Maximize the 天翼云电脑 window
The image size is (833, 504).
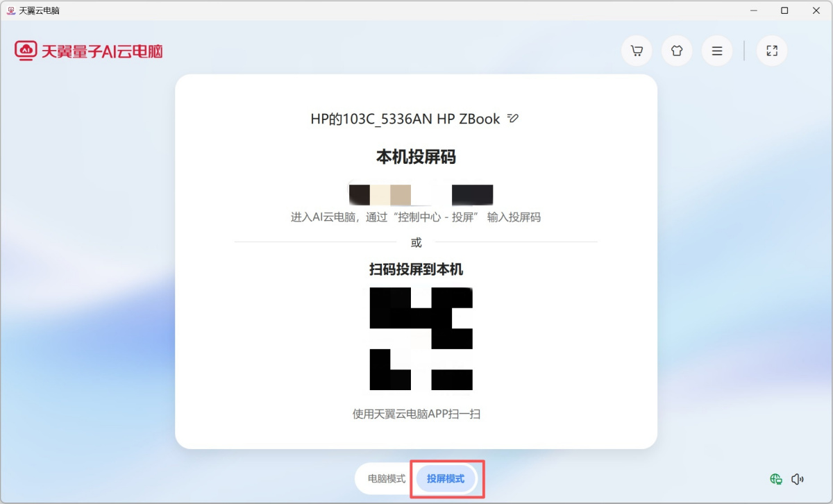point(784,10)
